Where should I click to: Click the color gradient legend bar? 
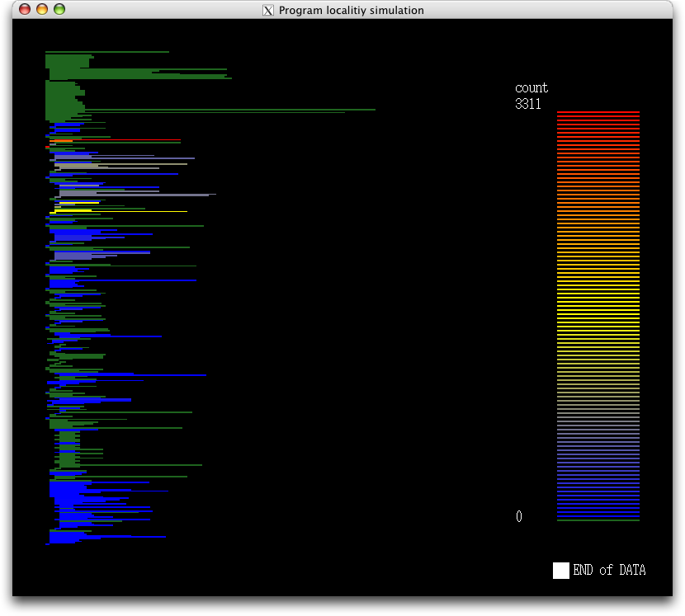(598, 316)
